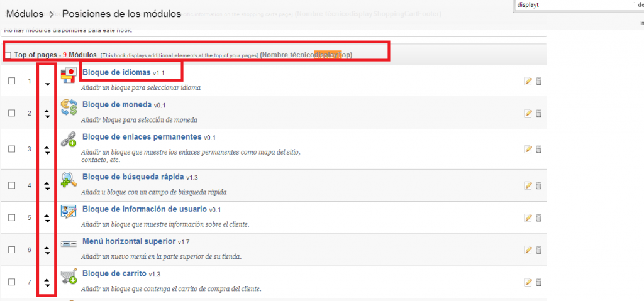Edit the Bloque de moneda module

point(528,113)
